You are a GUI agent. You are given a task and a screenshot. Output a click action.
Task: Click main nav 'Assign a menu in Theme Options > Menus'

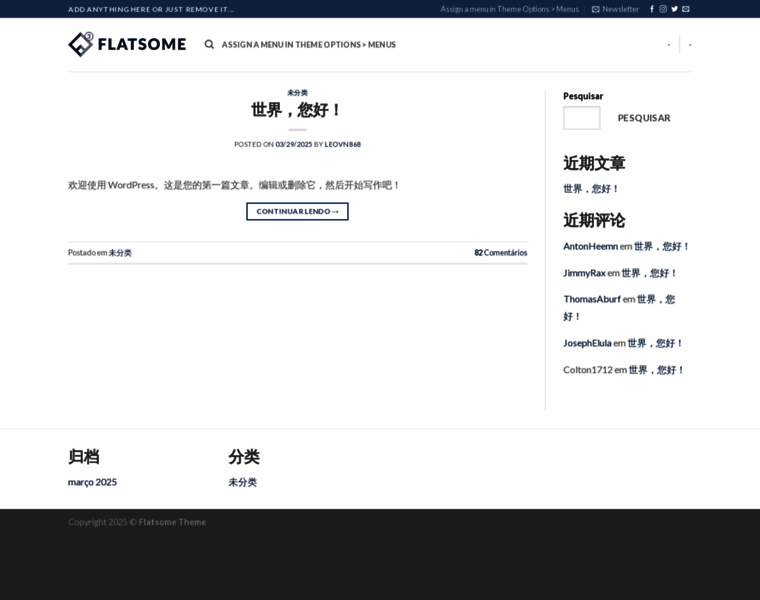click(308, 44)
